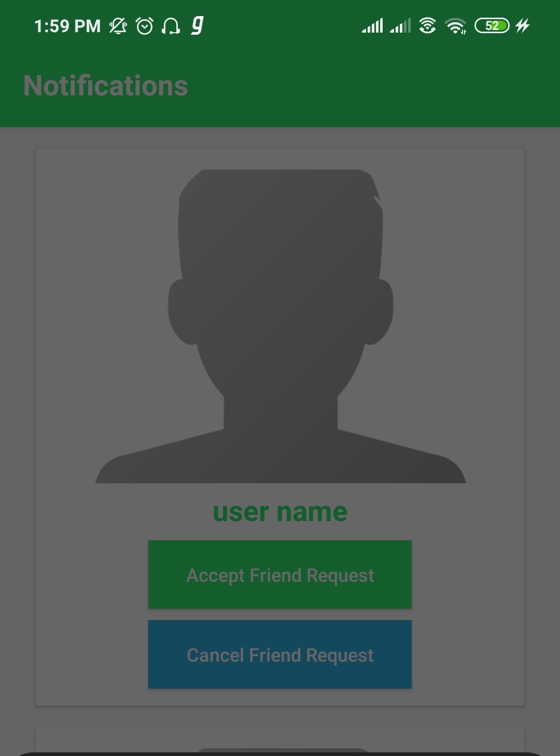Viewport: 560px width, 756px height.
Task: Tap the Accept Friend Request button
Action: point(280,575)
